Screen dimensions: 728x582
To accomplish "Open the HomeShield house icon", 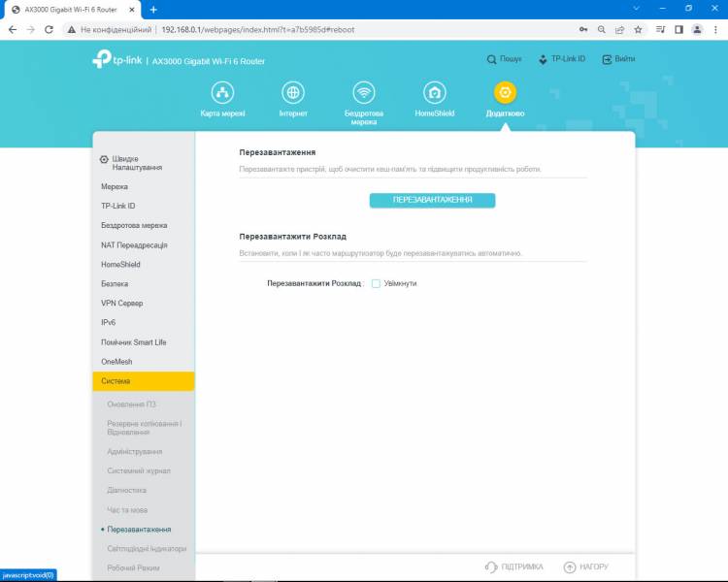I will tap(435, 93).
